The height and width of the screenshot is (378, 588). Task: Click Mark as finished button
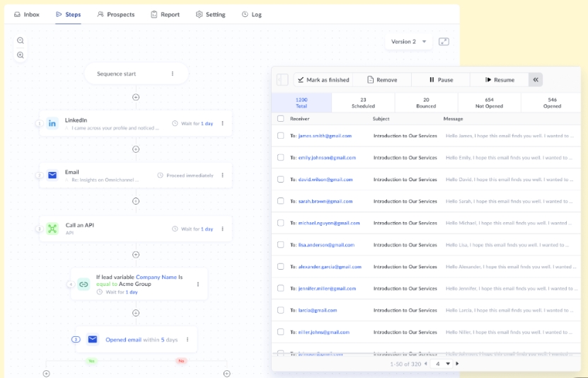(323, 79)
